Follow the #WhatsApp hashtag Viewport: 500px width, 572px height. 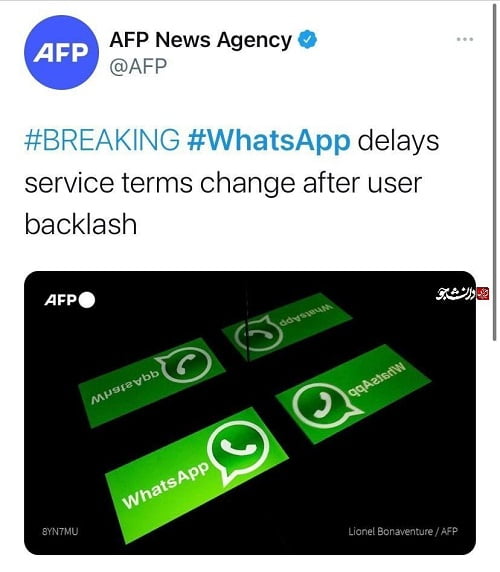pos(268,141)
